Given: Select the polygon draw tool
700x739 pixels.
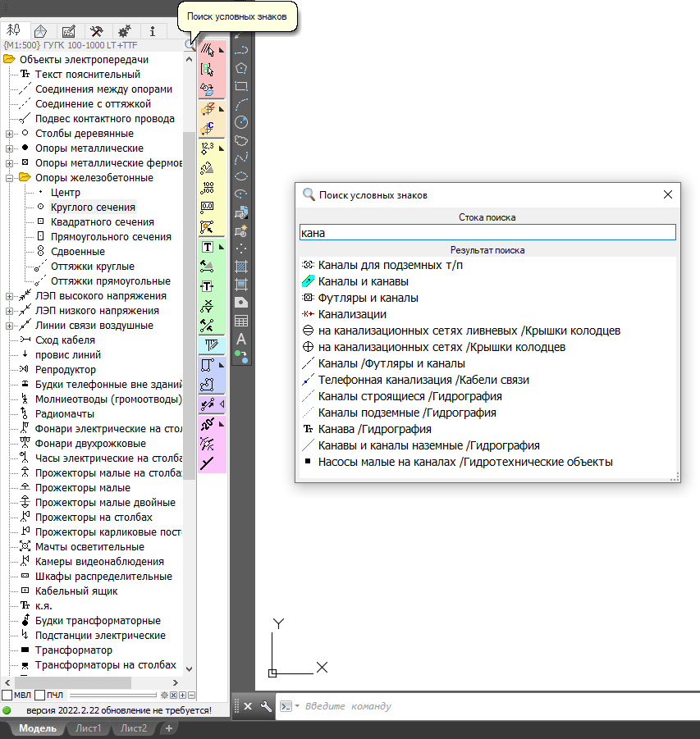Looking at the screenshot, I should [x=241, y=68].
